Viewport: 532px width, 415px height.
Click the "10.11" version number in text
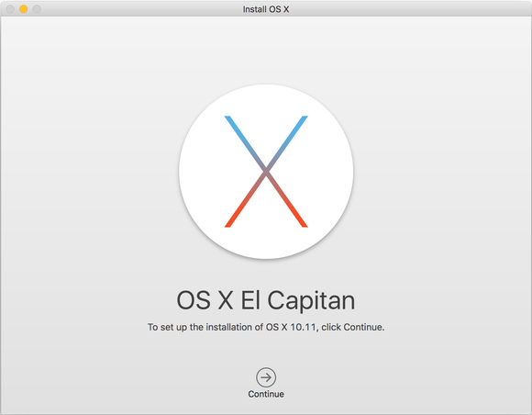(x=303, y=327)
